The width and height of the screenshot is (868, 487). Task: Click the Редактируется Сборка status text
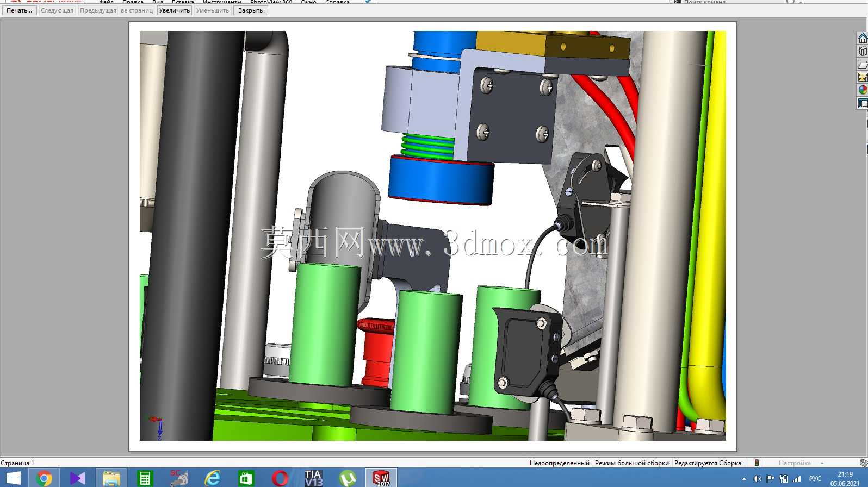tap(708, 463)
